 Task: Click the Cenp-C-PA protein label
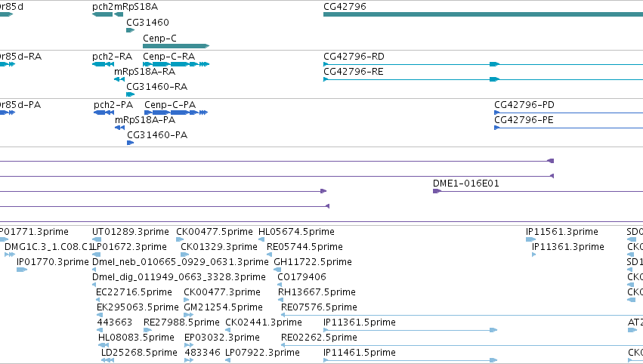[170, 104]
